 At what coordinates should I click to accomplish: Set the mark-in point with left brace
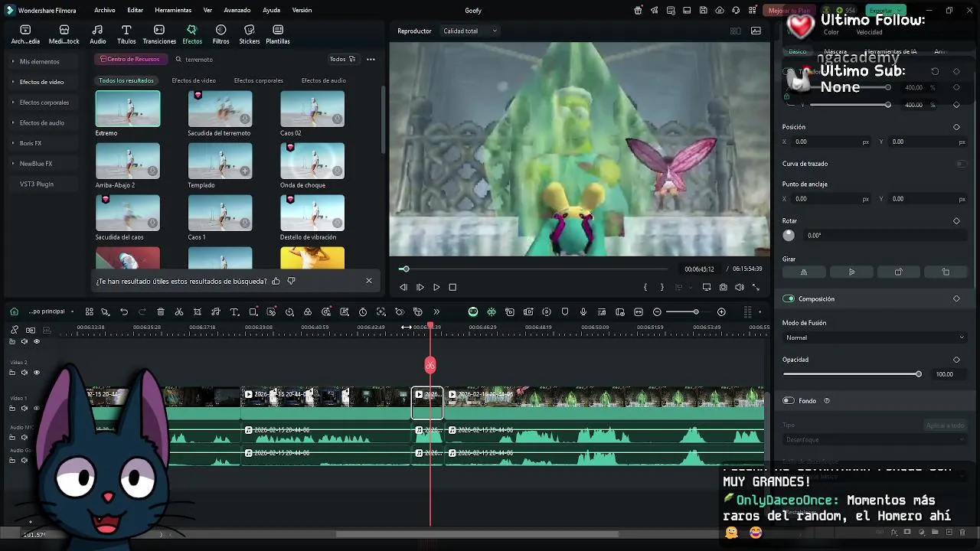[x=645, y=287]
